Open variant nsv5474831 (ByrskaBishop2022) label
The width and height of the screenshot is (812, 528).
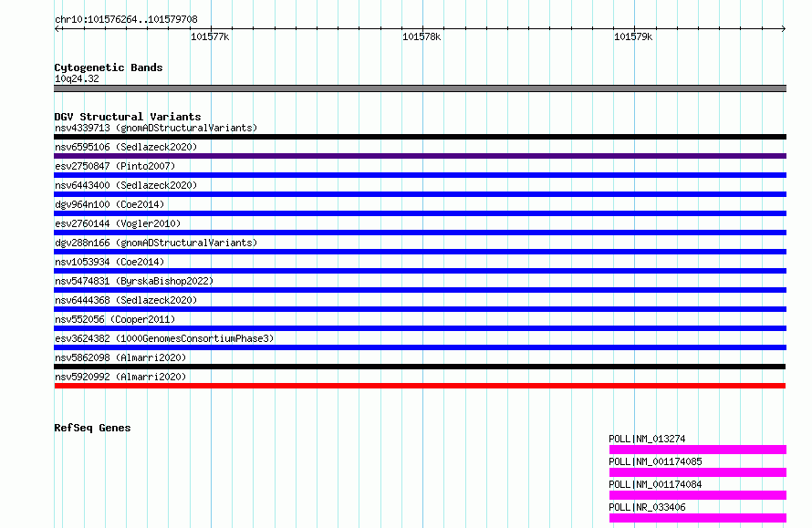click(x=134, y=281)
